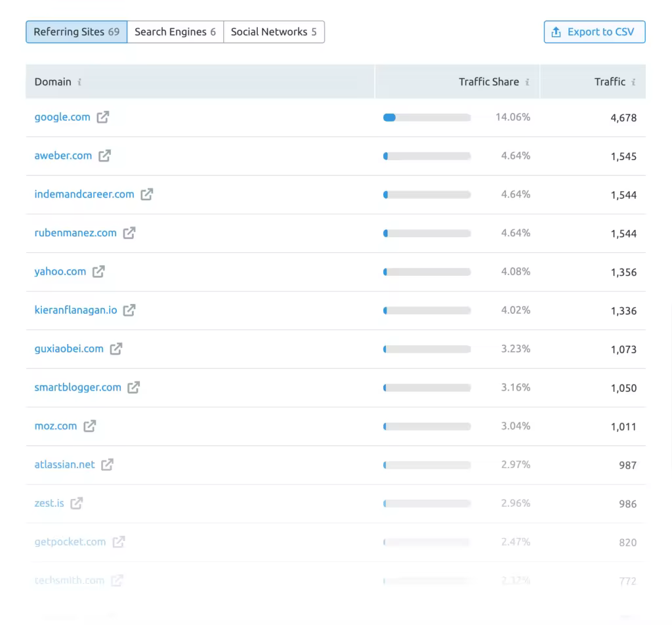The width and height of the screenshot is (672, 629).
Task: Click info icon beside Domain header
Action: pyautogui.click(x=79, y=82)
